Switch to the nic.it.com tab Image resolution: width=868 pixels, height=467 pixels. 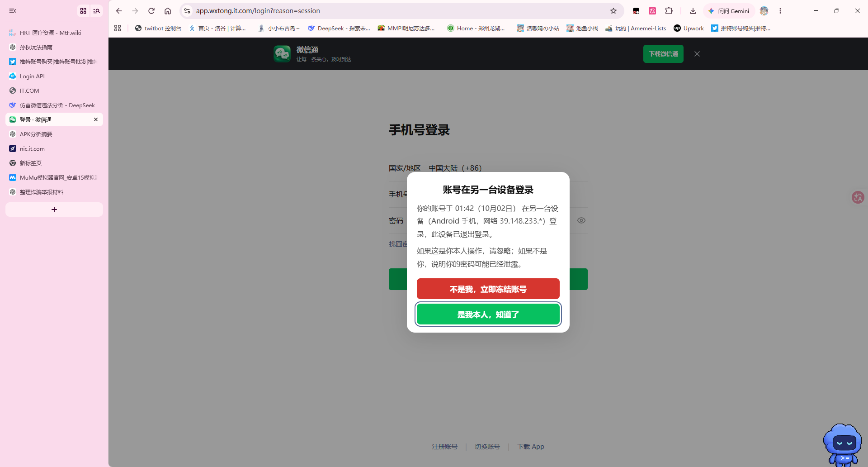[x=54, y=148]
